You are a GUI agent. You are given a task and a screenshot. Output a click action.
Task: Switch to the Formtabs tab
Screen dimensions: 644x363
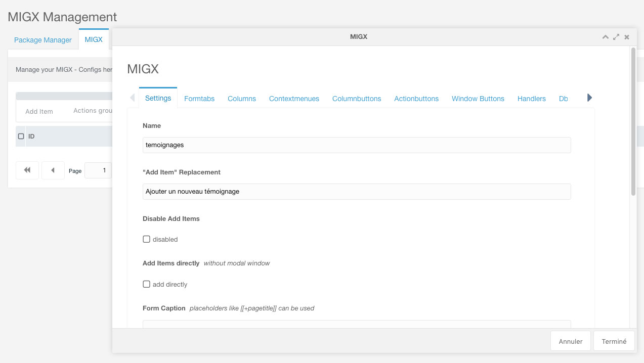click(199, 99)
